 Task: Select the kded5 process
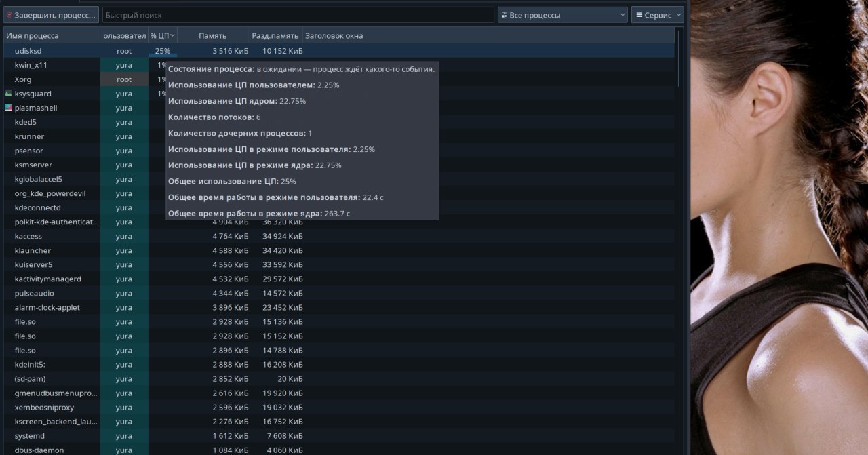click(26, 122)
